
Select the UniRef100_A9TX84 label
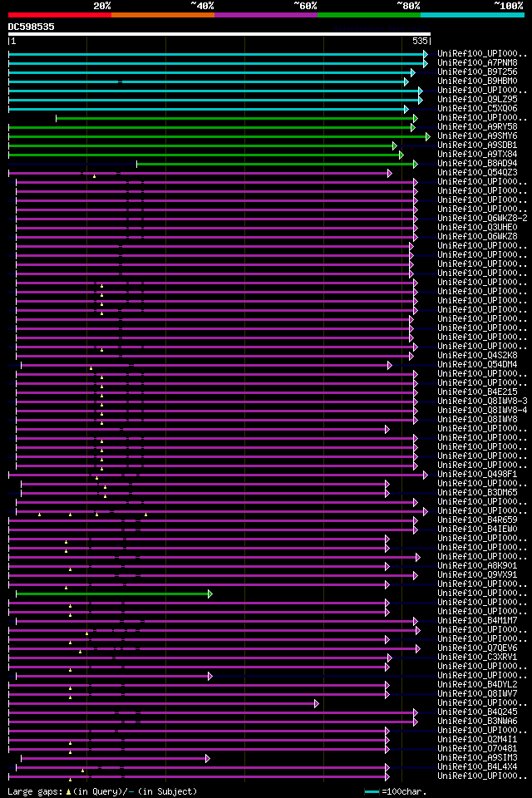[x=477, y=155]
